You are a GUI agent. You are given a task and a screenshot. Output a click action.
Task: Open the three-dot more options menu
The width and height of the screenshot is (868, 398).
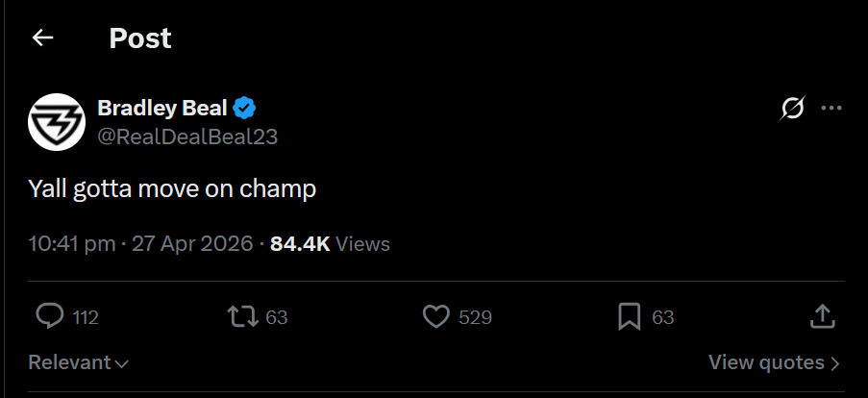(831, 109)
